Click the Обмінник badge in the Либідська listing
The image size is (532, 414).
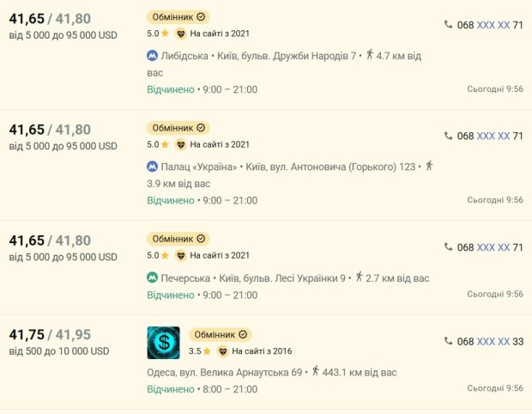tap(178, 17)
